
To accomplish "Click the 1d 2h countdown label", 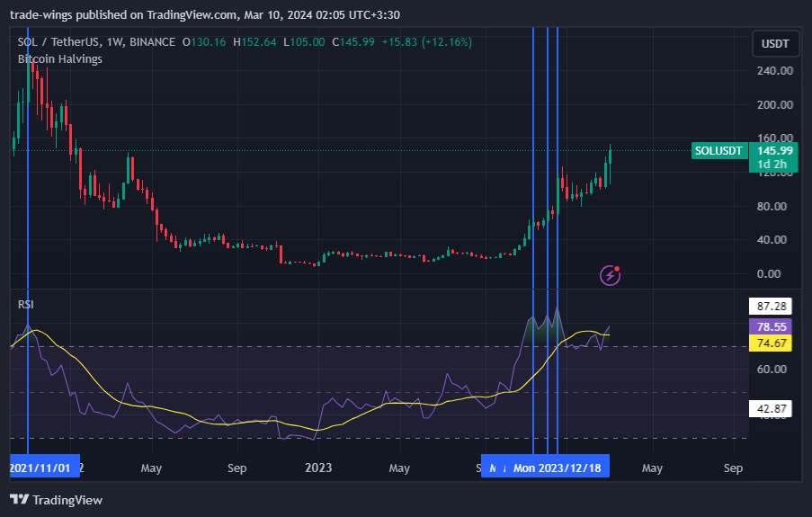I will 772,165.
